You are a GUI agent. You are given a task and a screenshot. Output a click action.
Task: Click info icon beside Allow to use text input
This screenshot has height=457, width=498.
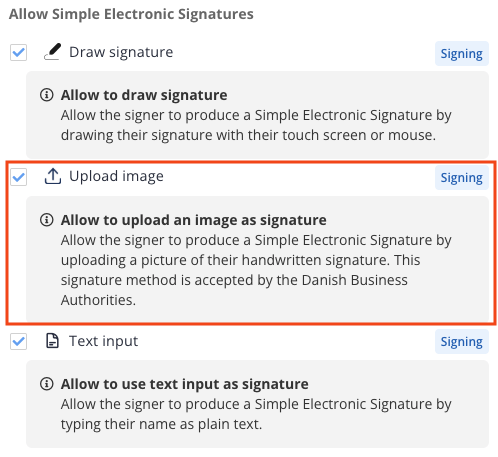pyautogui.click(x=47, y=384)
